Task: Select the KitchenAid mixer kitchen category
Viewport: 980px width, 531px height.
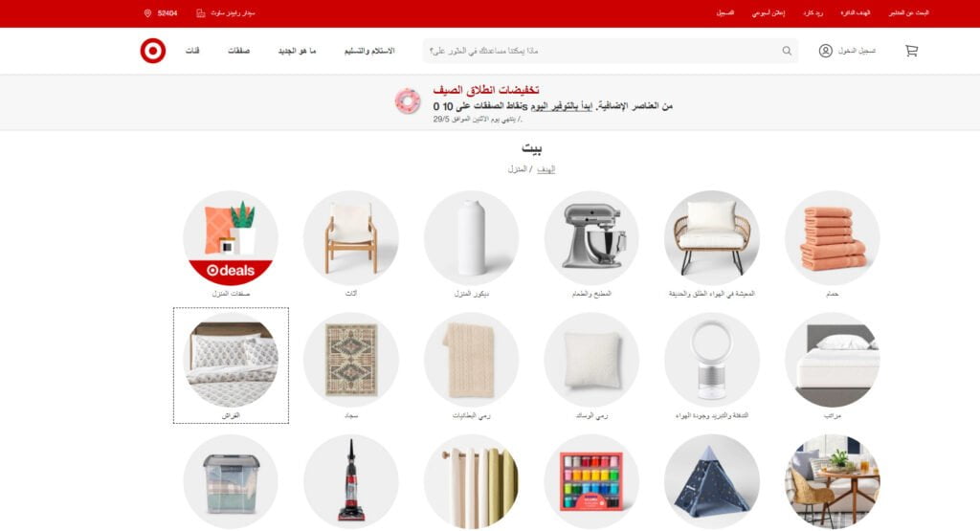Action: pyautogui.click(x=591, y=238)
